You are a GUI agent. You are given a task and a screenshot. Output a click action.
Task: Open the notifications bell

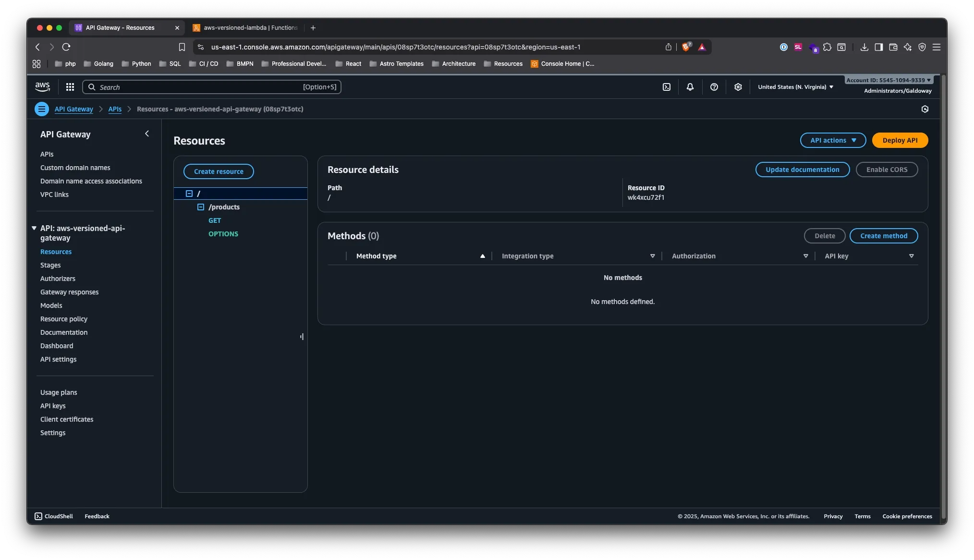pyautogui.click(x=690, y=87)
